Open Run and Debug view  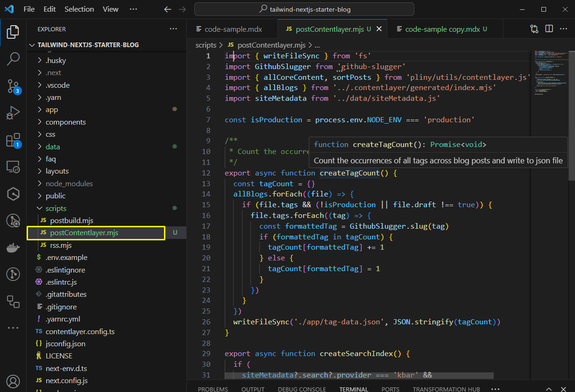point(13,113)
